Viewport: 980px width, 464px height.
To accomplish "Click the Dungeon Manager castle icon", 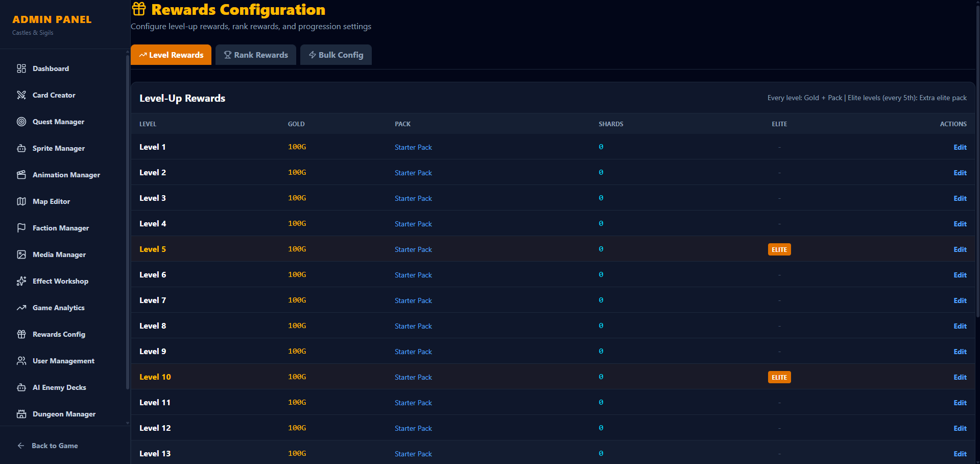I will coord(21,414).
